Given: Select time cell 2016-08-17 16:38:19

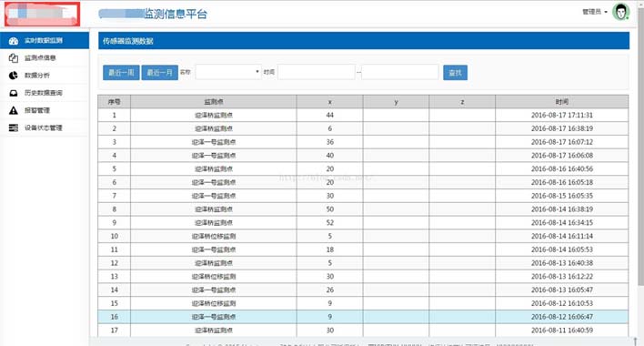Looking at the screenshot, I should pyautogui.click(x=562, y=128).
